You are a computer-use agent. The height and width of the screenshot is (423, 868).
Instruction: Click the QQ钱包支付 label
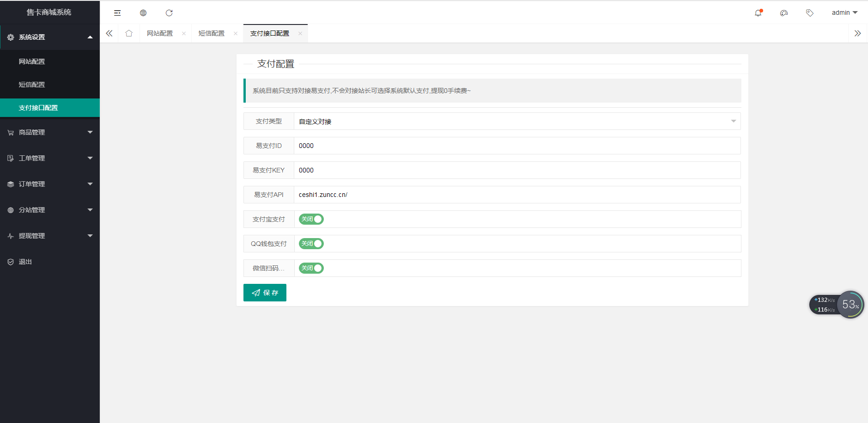tap(269, 244)
